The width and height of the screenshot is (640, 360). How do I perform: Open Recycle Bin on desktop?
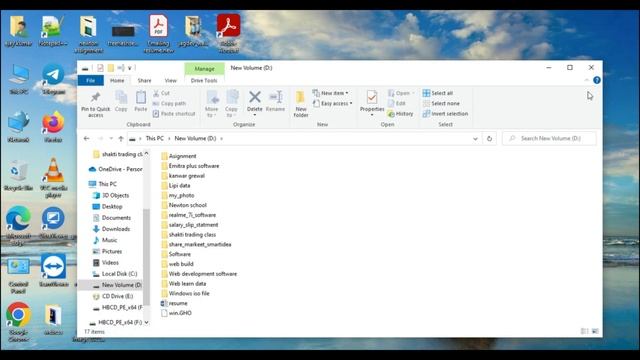18,176
